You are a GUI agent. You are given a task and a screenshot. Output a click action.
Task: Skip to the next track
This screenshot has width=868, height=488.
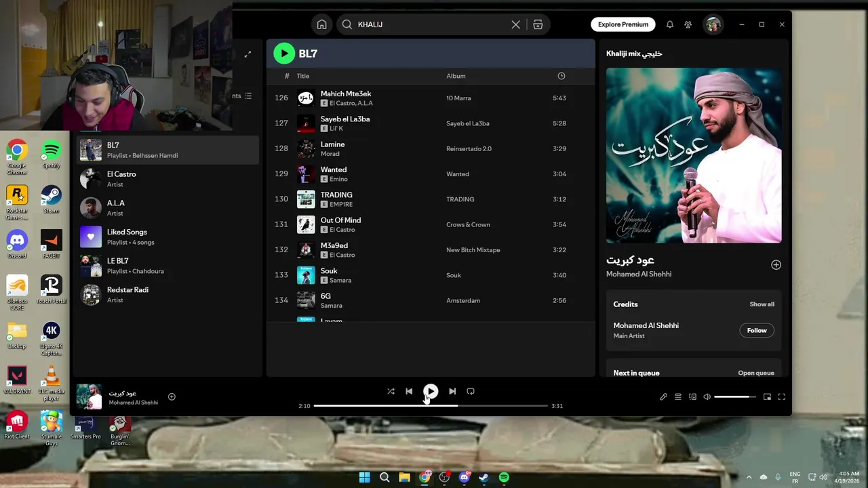[x=452, y=391]
